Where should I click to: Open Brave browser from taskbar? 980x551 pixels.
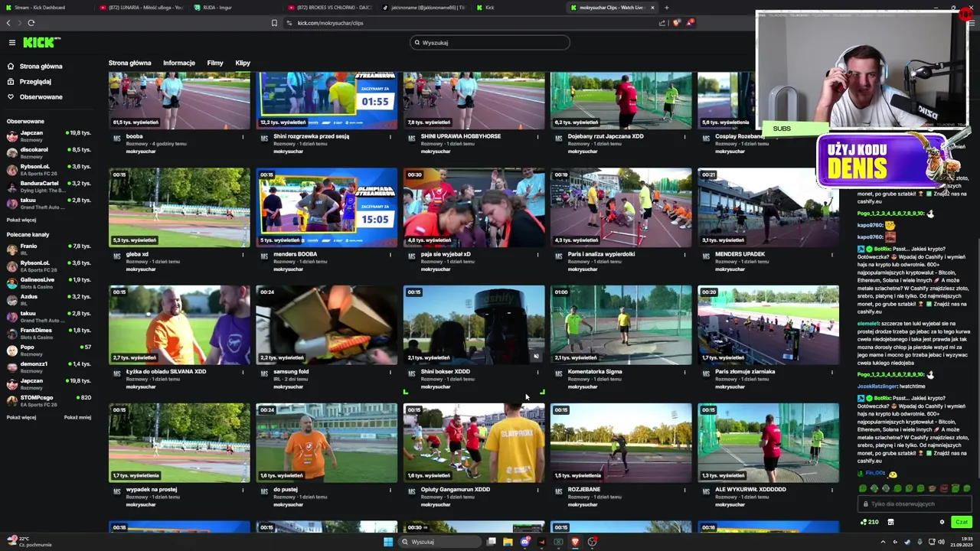pos(575,542)
